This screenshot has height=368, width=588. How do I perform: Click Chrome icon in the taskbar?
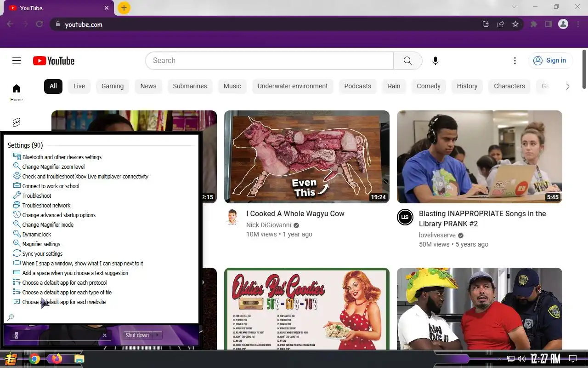click(x=34, y=359)
